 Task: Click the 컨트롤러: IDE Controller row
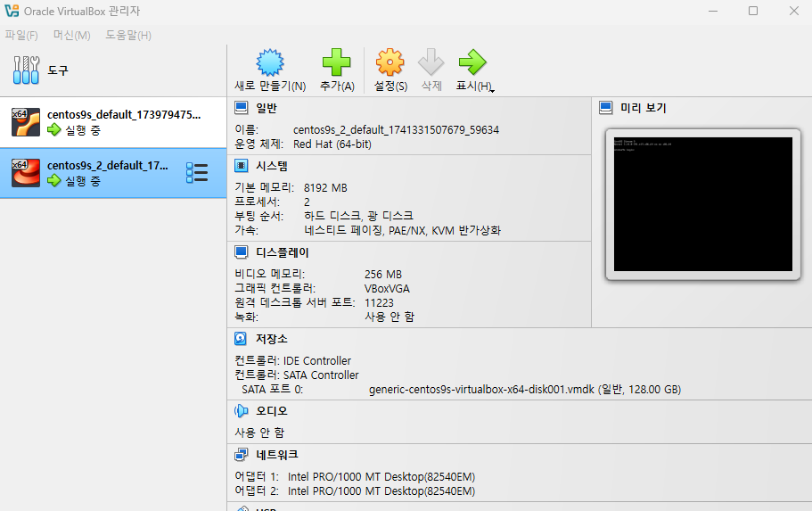tap(292, 360)
